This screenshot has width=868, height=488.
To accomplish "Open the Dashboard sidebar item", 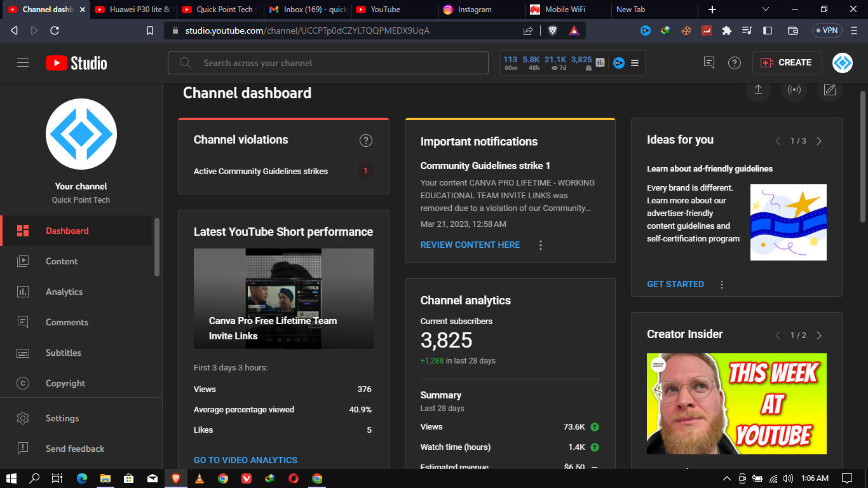I will coord(76,231).
